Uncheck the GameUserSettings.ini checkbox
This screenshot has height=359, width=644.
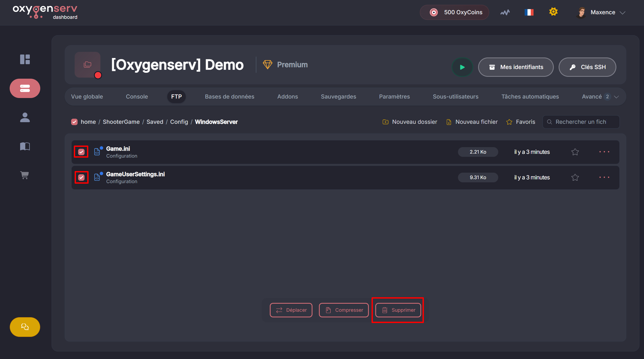(x=81, y=177)
